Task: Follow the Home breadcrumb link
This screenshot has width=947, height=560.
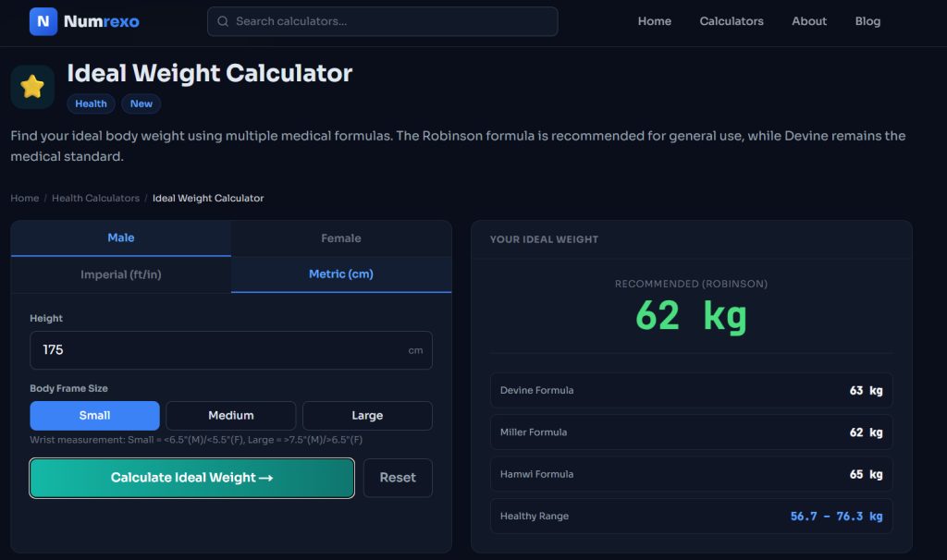Action: 25,198
